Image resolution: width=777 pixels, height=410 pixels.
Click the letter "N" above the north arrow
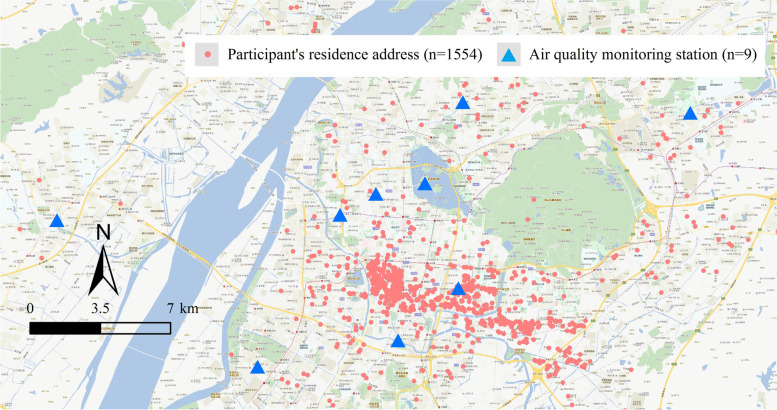[103, 233]
